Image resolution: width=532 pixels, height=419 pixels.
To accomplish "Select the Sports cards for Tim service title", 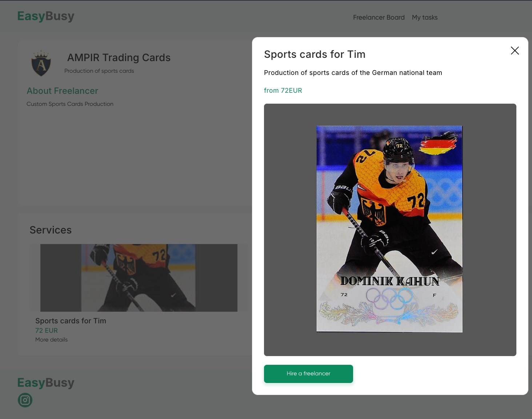I will click(71, 321).
